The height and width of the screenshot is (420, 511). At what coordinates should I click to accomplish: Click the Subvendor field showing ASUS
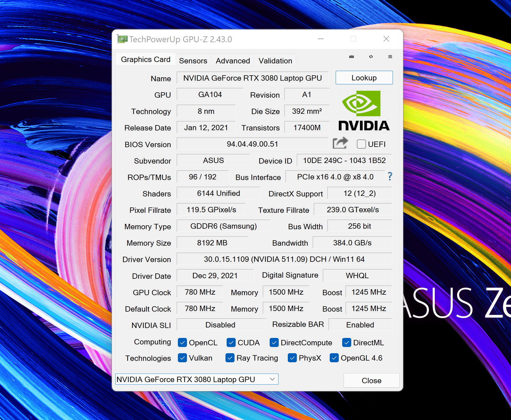[213, 160]
